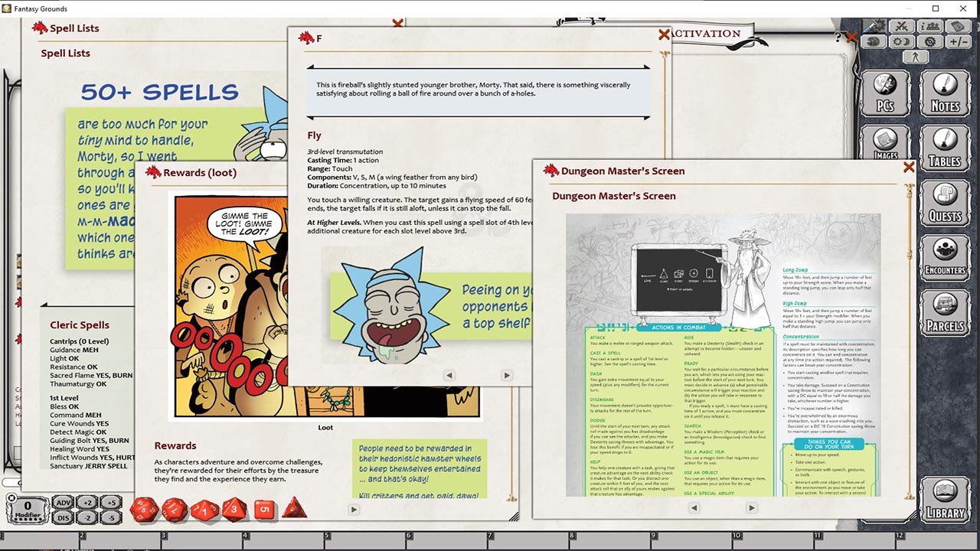Go to next page in Dungeon Master's Screen
This screenshot has width=980, height=551.
pos(751,507)
